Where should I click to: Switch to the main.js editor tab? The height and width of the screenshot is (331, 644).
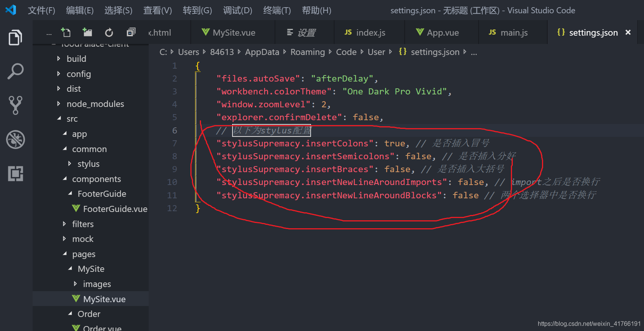[x=513, y=33]
